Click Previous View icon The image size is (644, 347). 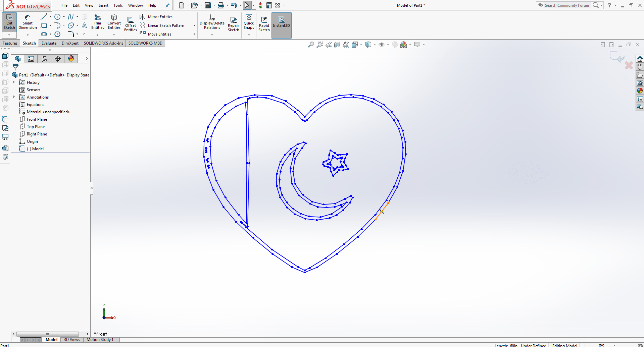pos(329,45)
